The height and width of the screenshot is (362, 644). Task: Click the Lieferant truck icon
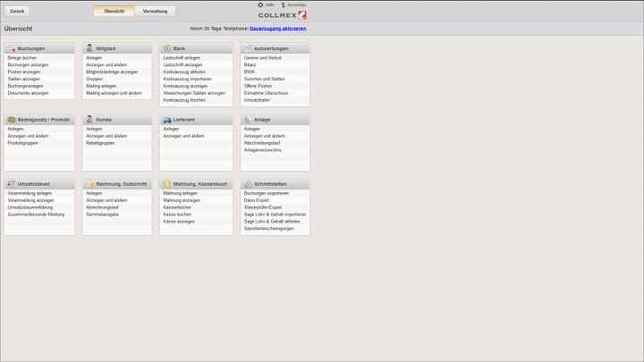pos(167,119)
